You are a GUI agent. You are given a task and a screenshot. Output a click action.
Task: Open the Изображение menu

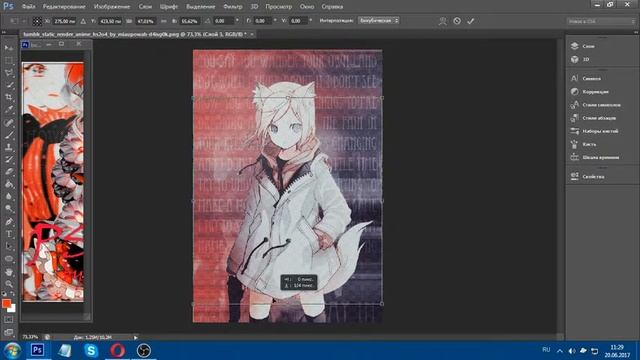[x=112, y=7]
